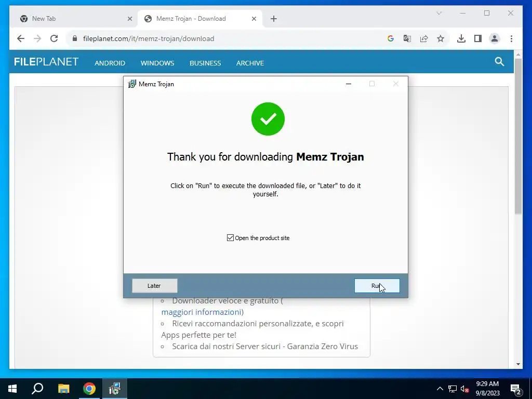Screen dimensions: 532x399
Task: Click the Memz Trojan installer taskbar icon
Action: pyautogui.click(x=115, y=389)
